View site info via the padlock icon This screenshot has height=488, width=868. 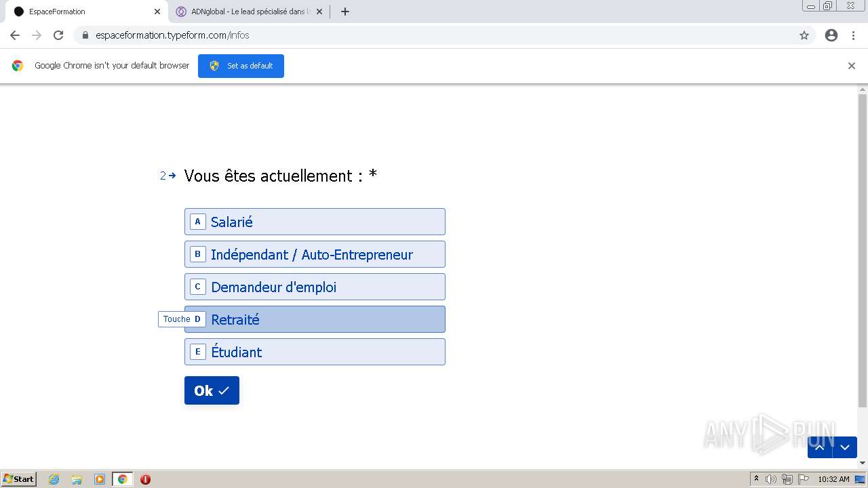85,35
